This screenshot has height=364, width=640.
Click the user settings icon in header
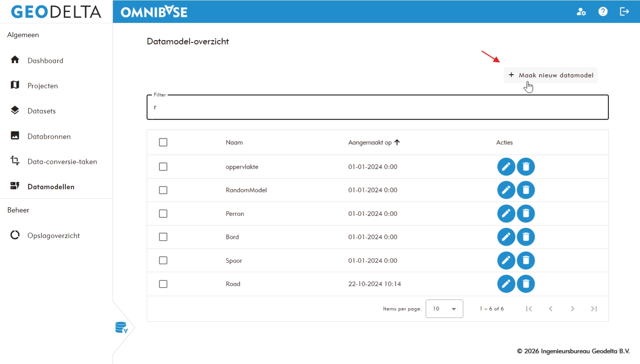581,12
